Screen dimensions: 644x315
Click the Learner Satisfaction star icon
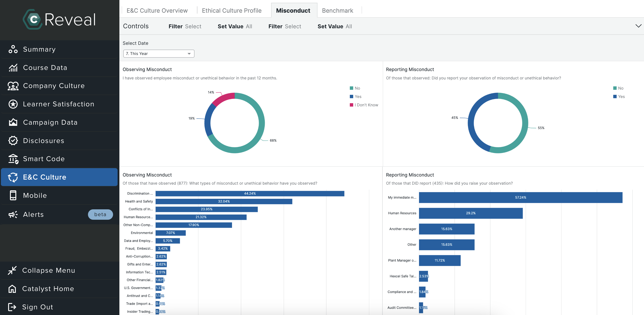pos(13,104)
